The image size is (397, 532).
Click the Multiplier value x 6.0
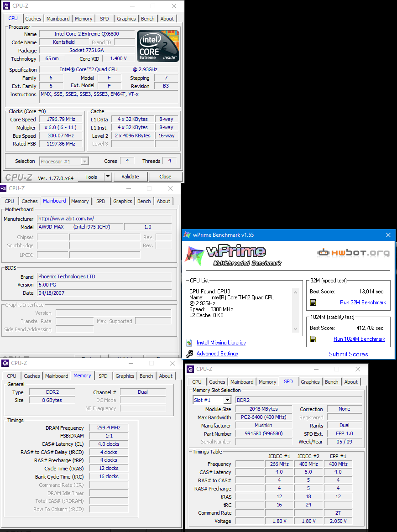click(x=61, y=128)
